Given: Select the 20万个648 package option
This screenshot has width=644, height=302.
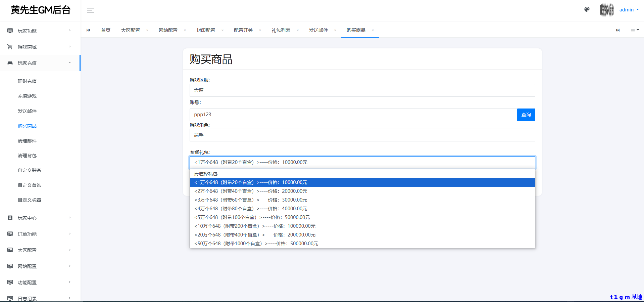Looking at the screenshot, I should 362,235.
